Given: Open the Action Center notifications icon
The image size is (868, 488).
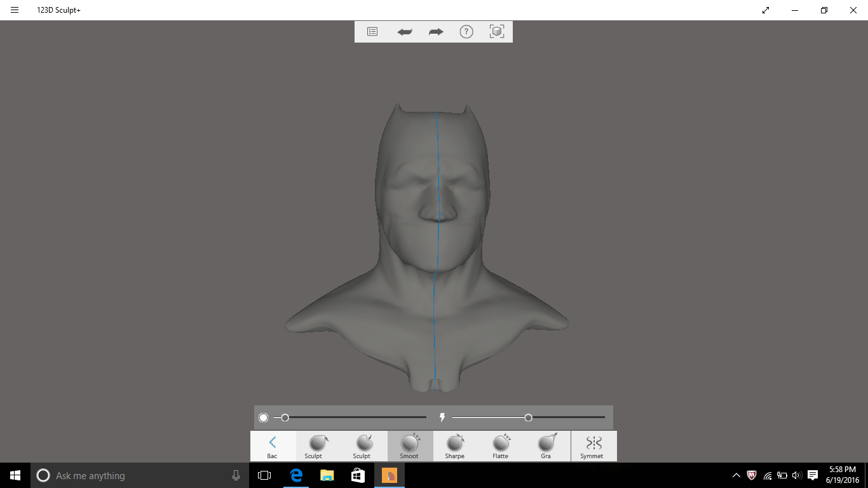Looking at the screenshot, I should (813, 475).
